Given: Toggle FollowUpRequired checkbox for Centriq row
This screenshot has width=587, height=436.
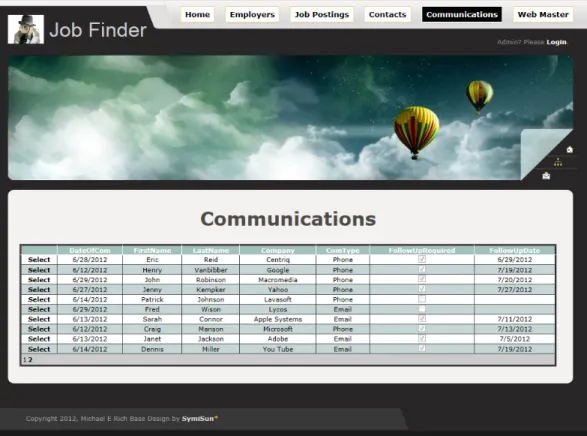Looking at the screenshot, I should (422, 259).
